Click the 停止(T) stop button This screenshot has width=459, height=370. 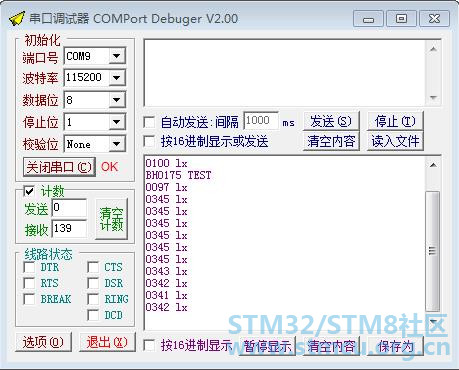click(395, 121)
